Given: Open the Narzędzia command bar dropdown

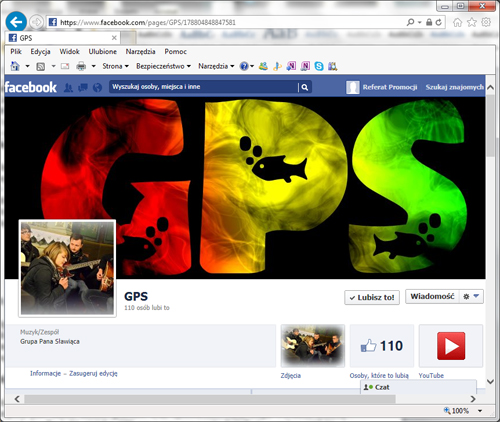Looking at the screenshot, I should (216, 66).
